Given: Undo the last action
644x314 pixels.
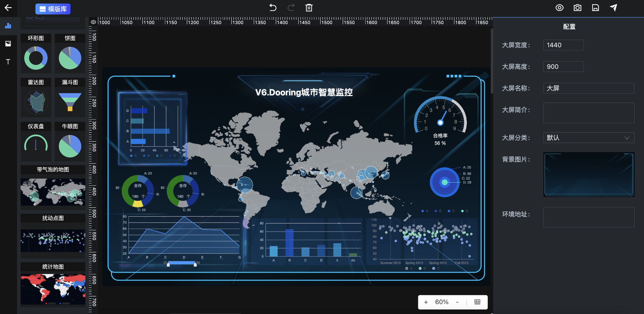Looking at the screenshot, I should point(273,7).
